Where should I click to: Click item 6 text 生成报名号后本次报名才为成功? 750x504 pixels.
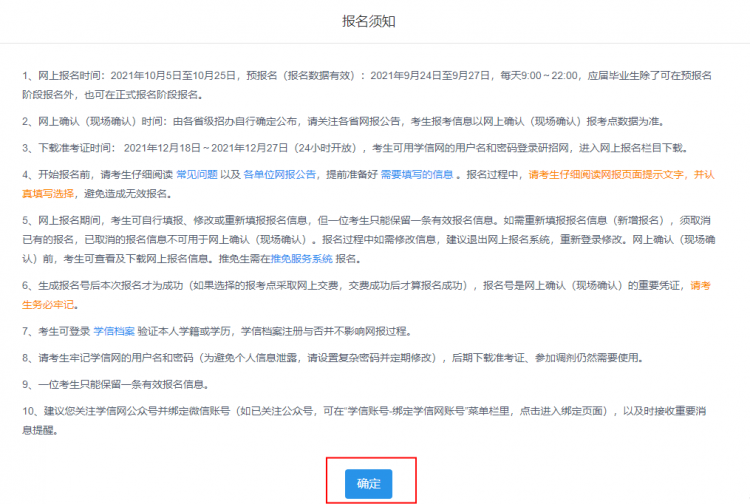110,285
